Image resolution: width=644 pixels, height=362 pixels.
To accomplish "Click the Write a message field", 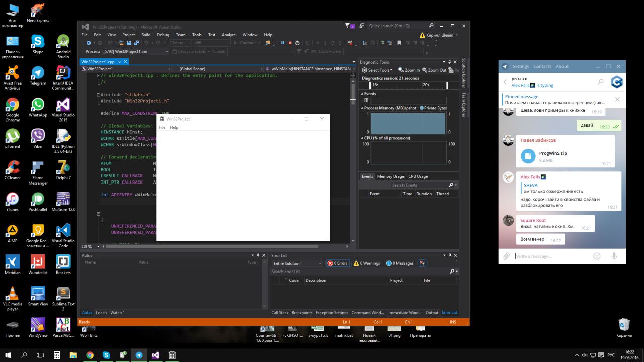I will coord(551,256).
